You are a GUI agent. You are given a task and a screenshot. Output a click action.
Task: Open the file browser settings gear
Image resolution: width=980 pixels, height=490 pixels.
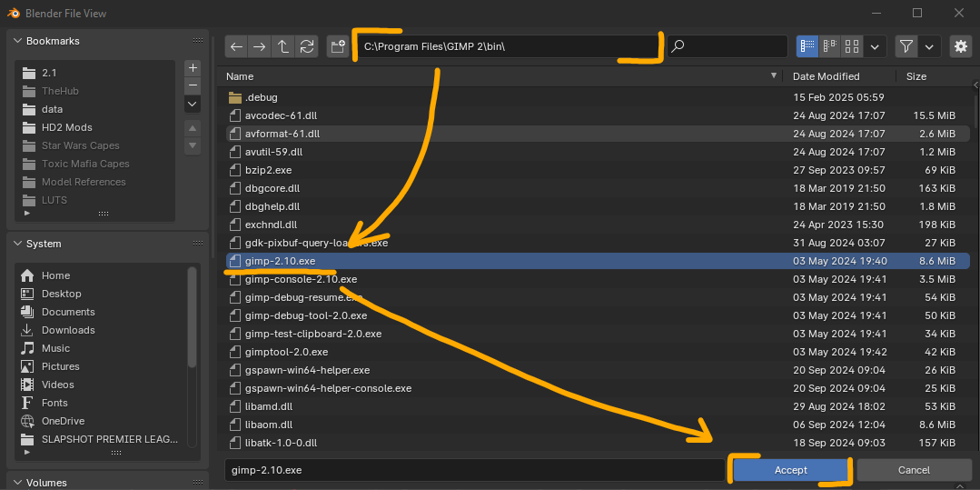[x=960, y=46]
